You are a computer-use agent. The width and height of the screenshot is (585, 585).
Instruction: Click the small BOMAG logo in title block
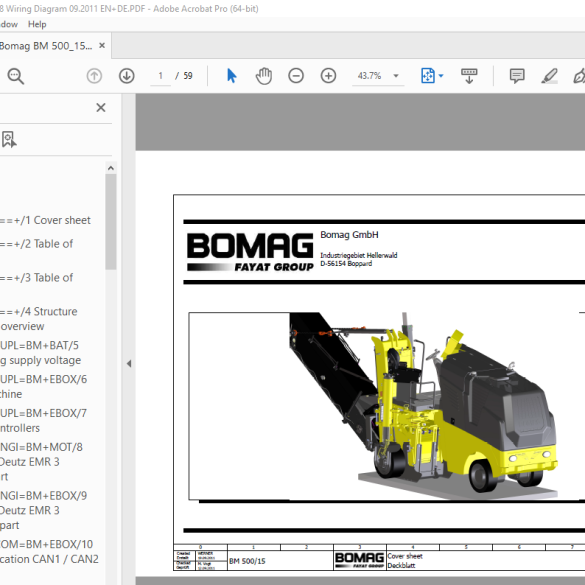[359, 560]
